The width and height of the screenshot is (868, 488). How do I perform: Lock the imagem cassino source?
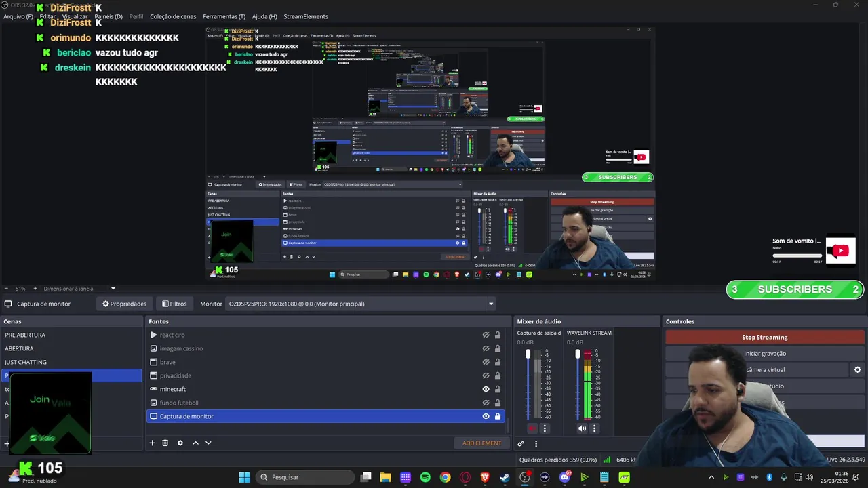click(497, 348)
